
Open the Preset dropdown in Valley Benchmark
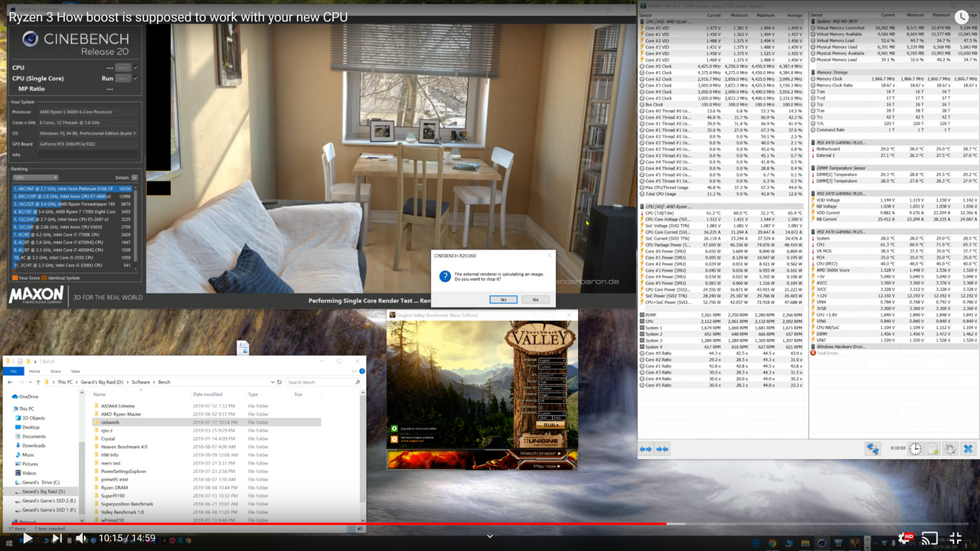(x=552, y=367)
